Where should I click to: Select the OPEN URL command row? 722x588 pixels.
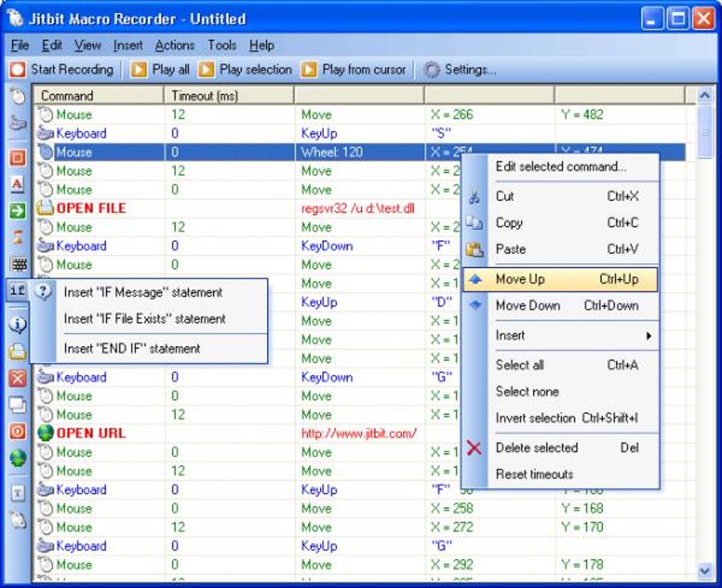[359, 433]
